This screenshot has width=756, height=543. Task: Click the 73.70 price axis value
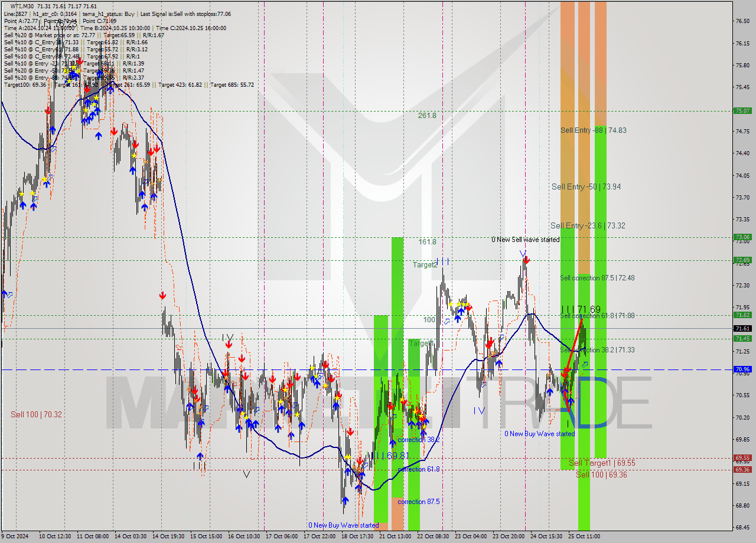tap(742, 198)
